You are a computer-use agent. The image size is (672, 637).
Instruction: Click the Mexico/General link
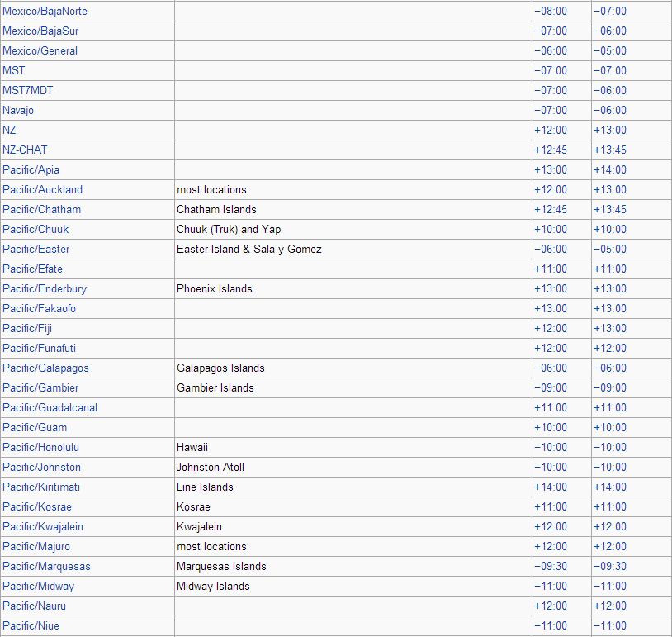pyautogui.click(x=40, y=50)
